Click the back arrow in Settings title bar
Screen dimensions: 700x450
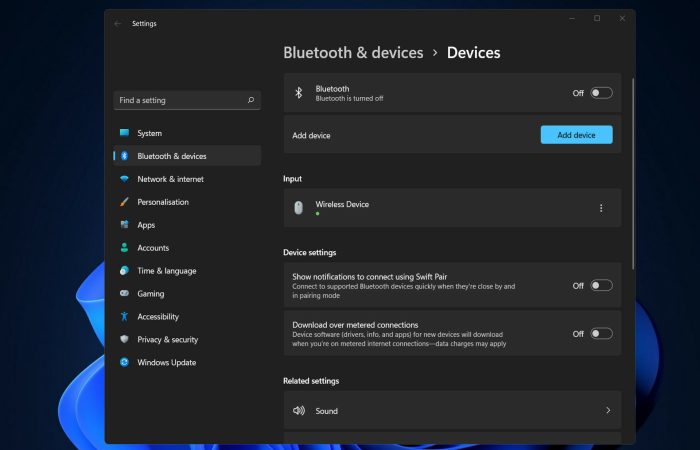(x=118, y=24)
